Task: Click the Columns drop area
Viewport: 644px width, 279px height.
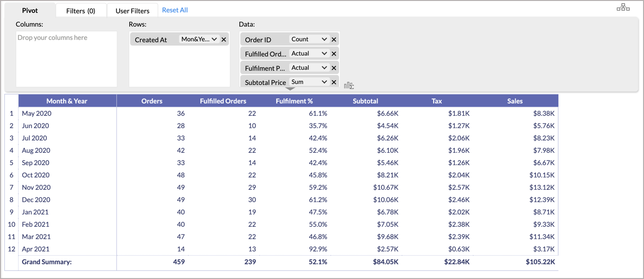Action: coord(66,59)
